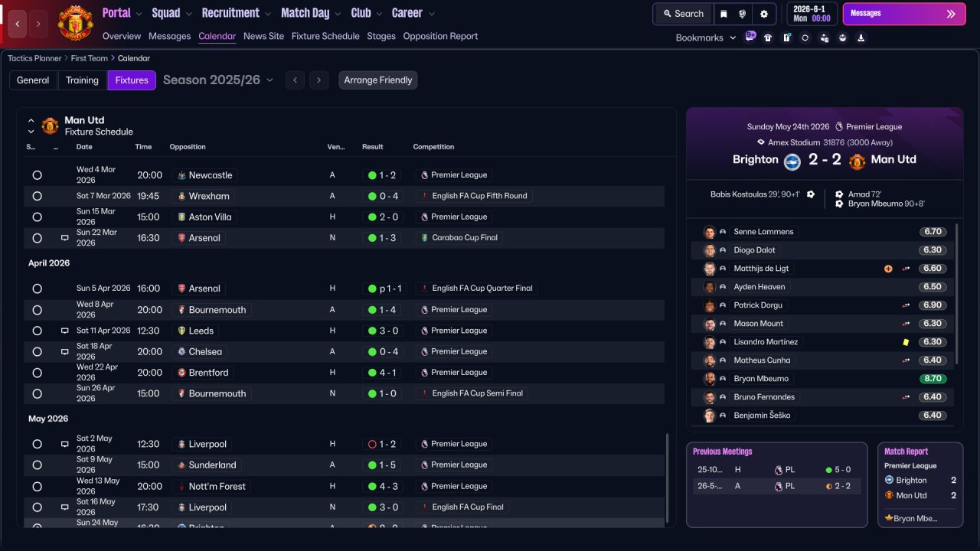980x551 pixels.
Task: Click Premier League logo on Brentford row
Action: 424,373
